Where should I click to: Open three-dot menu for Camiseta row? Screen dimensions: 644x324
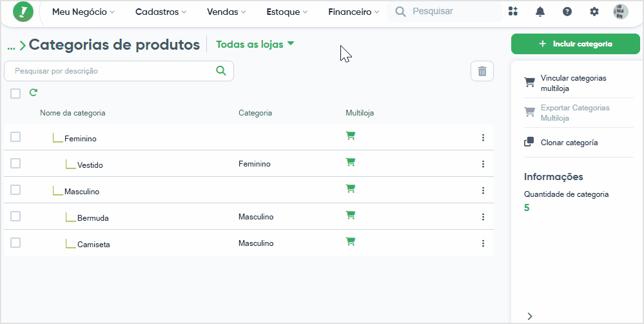tap(483, 243)
